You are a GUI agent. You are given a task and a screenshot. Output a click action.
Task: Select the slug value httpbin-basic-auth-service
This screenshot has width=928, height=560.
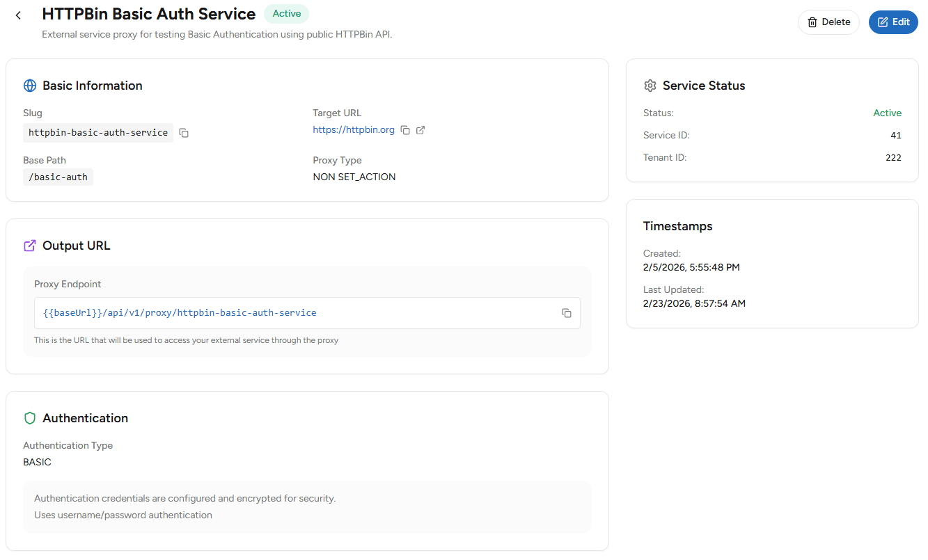pyautogui.click(x=98, y=132)
